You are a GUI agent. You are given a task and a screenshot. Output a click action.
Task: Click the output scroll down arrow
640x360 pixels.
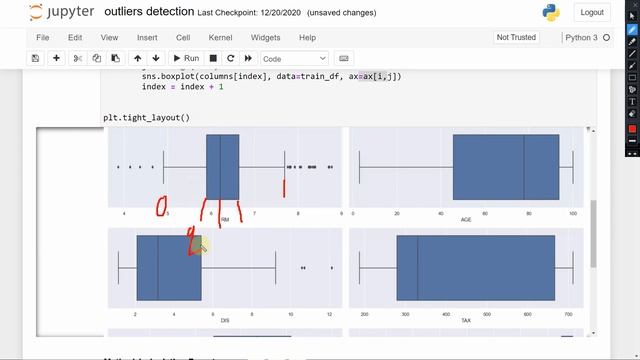(593, 333)
